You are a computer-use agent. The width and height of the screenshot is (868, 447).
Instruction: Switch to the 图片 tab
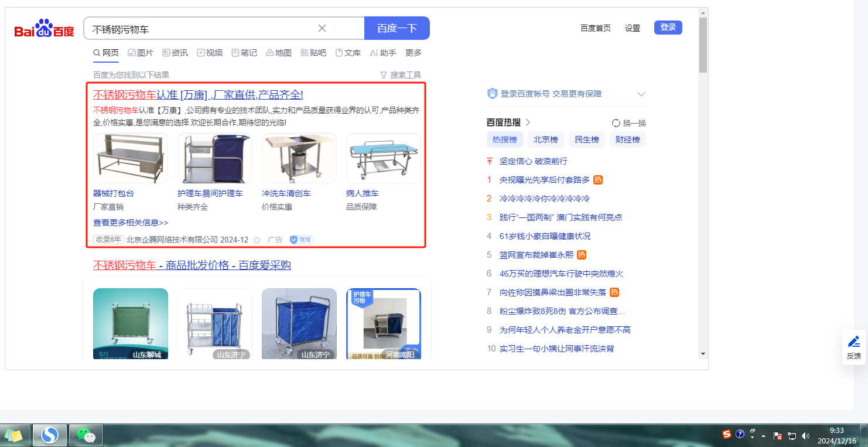pos(141,53)
